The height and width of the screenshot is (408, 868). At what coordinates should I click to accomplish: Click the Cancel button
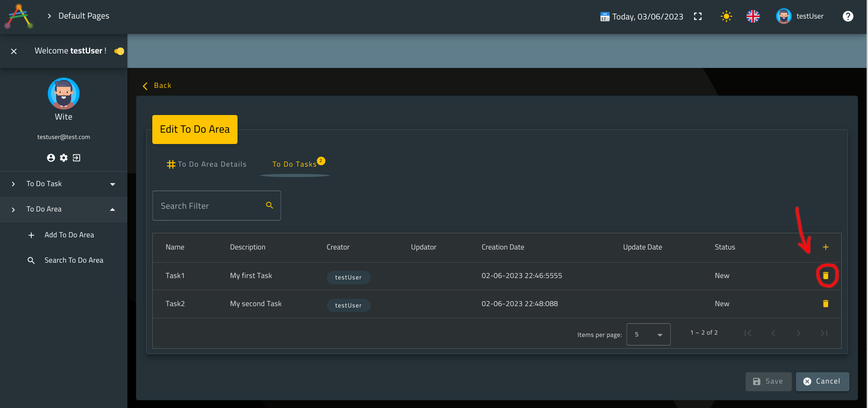click(822, 381)
